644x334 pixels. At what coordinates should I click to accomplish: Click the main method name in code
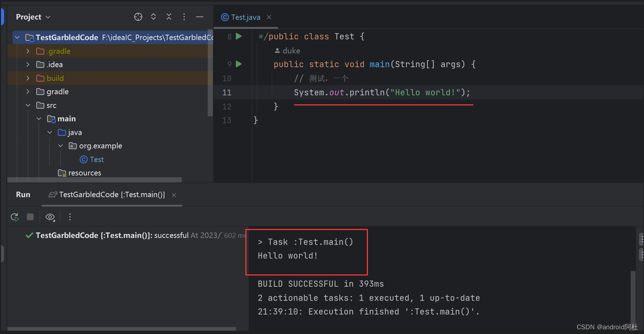click(379, 64)
